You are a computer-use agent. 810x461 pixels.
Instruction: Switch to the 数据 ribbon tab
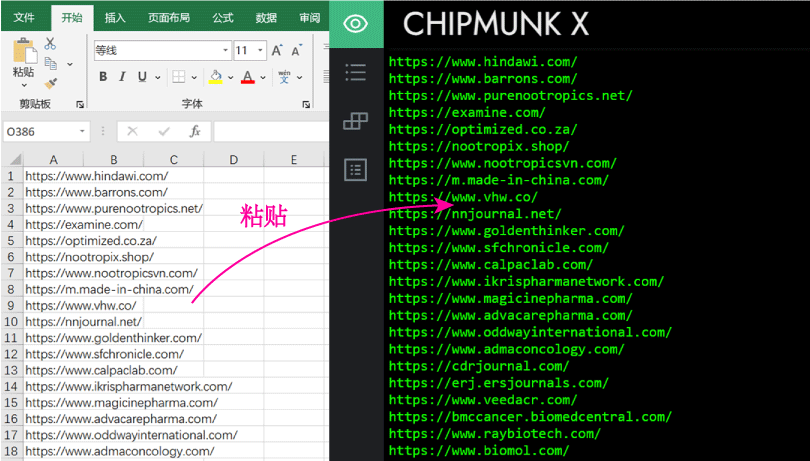266,18
